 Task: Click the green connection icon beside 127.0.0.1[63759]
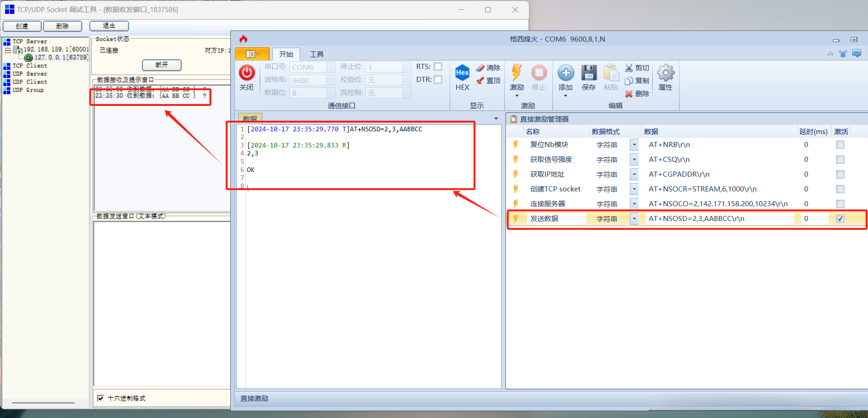[x=29, y=58]
